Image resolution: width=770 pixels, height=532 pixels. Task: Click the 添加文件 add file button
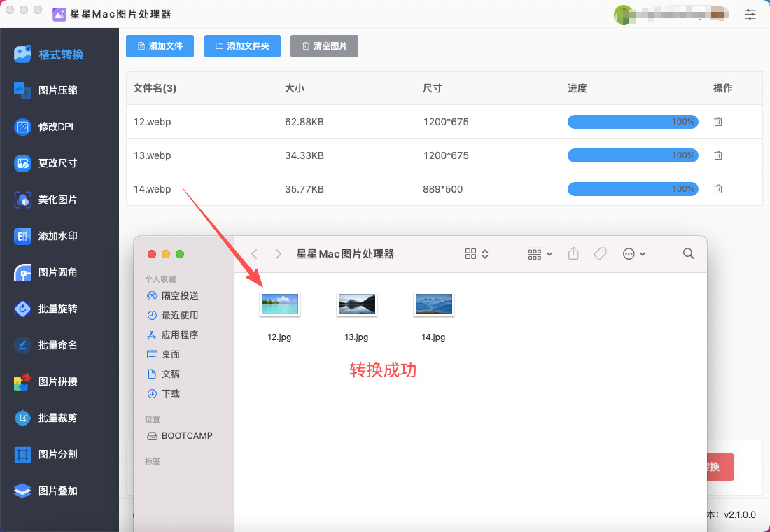pos(160,46)
